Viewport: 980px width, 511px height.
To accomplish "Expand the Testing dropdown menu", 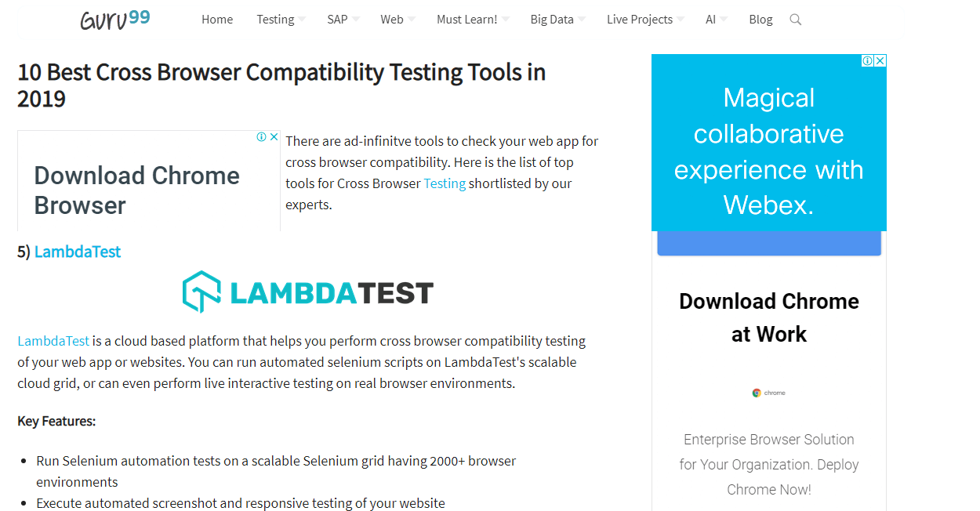I will 281,20.
